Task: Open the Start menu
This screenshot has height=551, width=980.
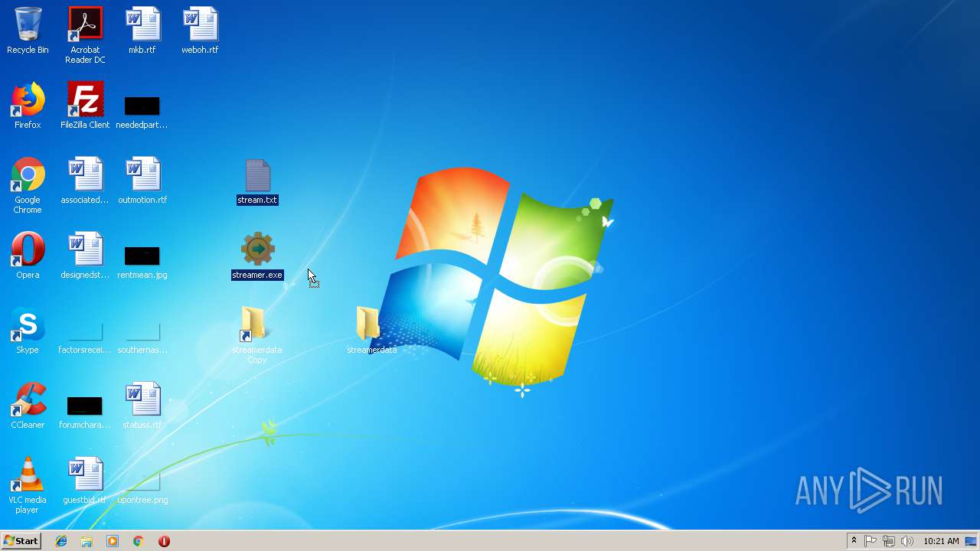Action: (21, 541)
